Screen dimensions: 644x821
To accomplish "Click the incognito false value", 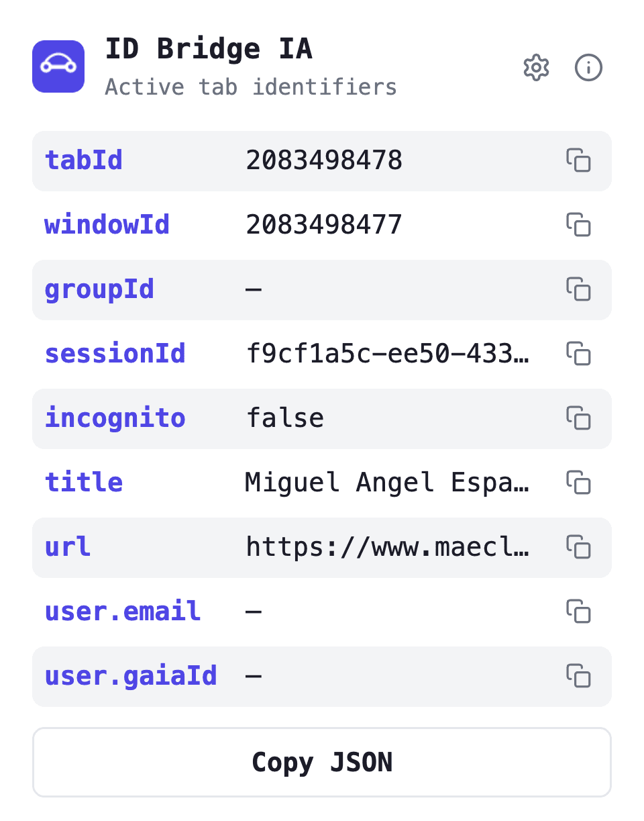I will 285,418.
